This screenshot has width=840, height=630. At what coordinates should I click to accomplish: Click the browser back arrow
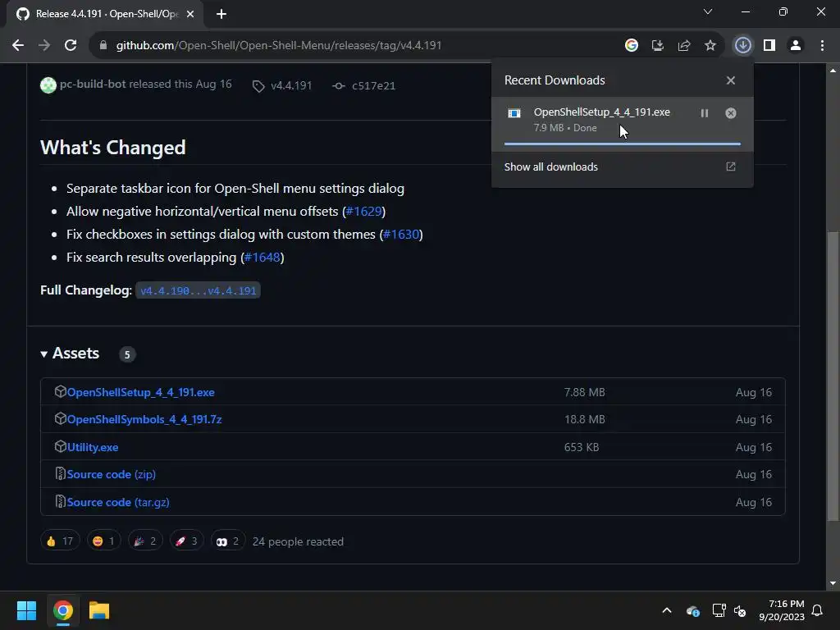[x=18, y=46]
